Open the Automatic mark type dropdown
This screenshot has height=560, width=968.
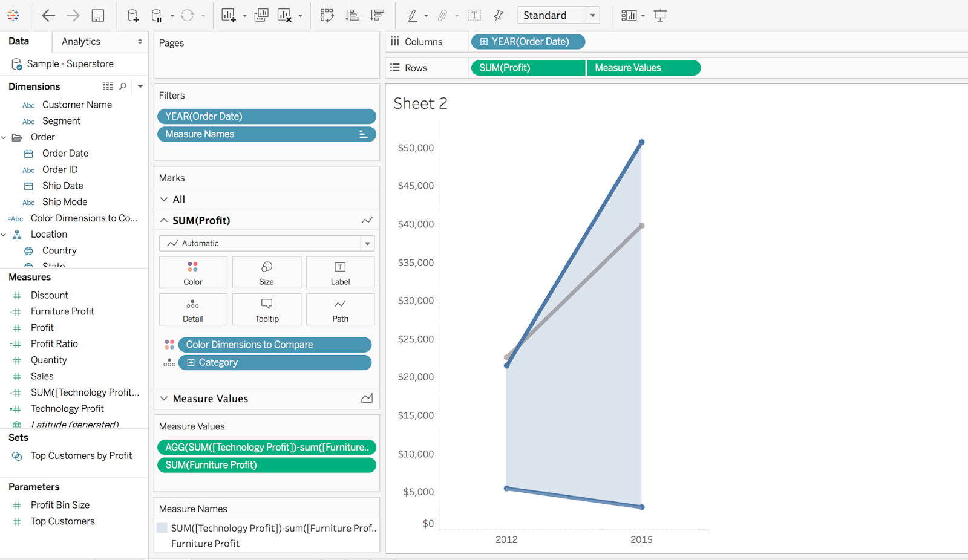(267, 243)
